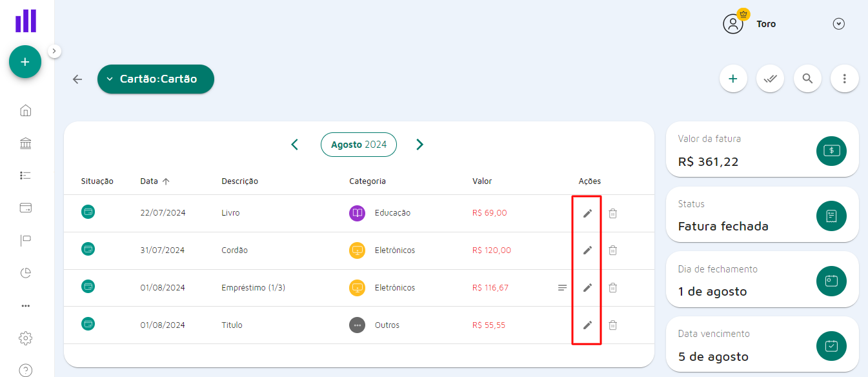Expand the Cartão:Cartão card selector dropdown
This screenshot has width=868, height=377.
(156, 79)
